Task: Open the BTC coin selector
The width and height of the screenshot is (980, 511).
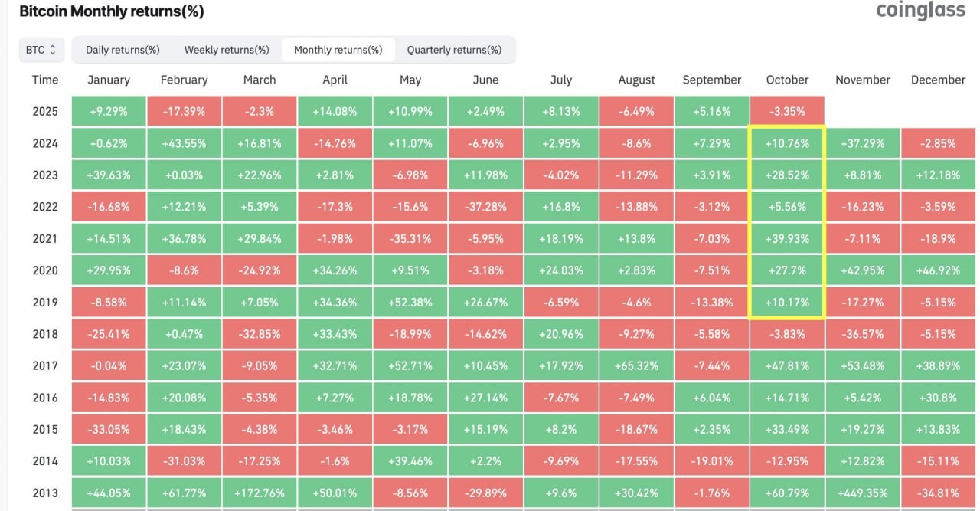Action: coord(41,49)
